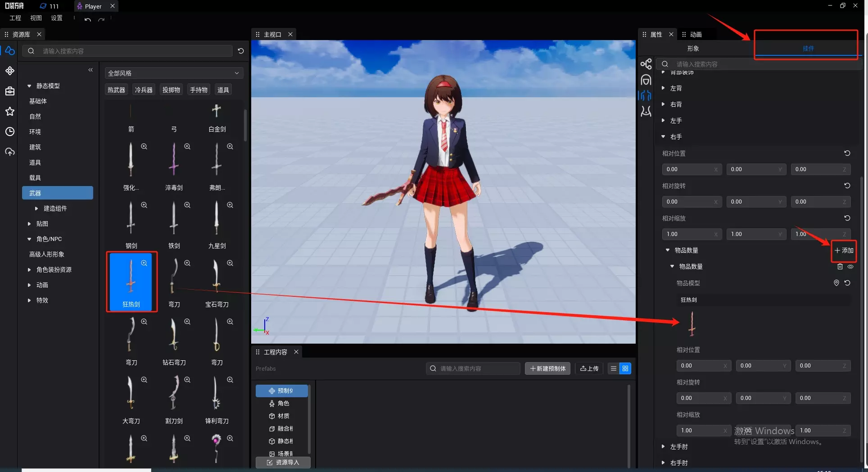Click the lower body icon in the properties sidebar

tap(646, 111)
